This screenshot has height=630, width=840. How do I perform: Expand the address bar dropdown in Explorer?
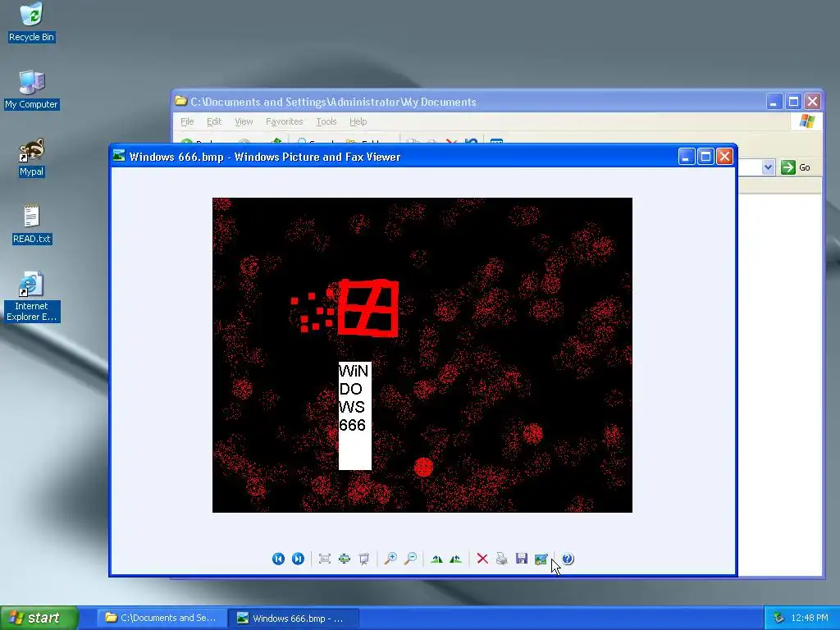coord(768,167)
